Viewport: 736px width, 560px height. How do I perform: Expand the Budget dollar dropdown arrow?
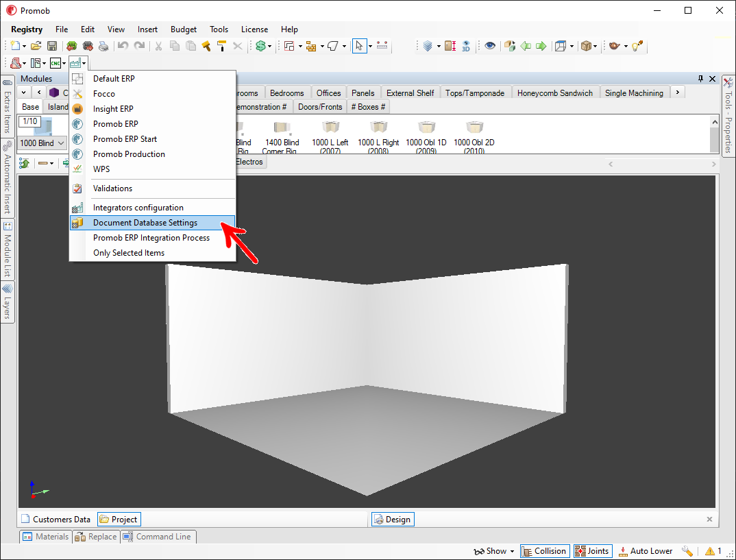[x=270, y=46]
